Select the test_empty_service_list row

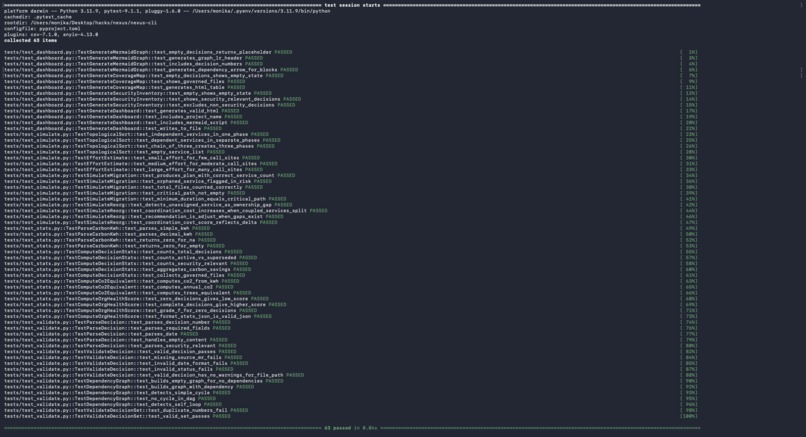pyautogui.click(x=114, y=152)
